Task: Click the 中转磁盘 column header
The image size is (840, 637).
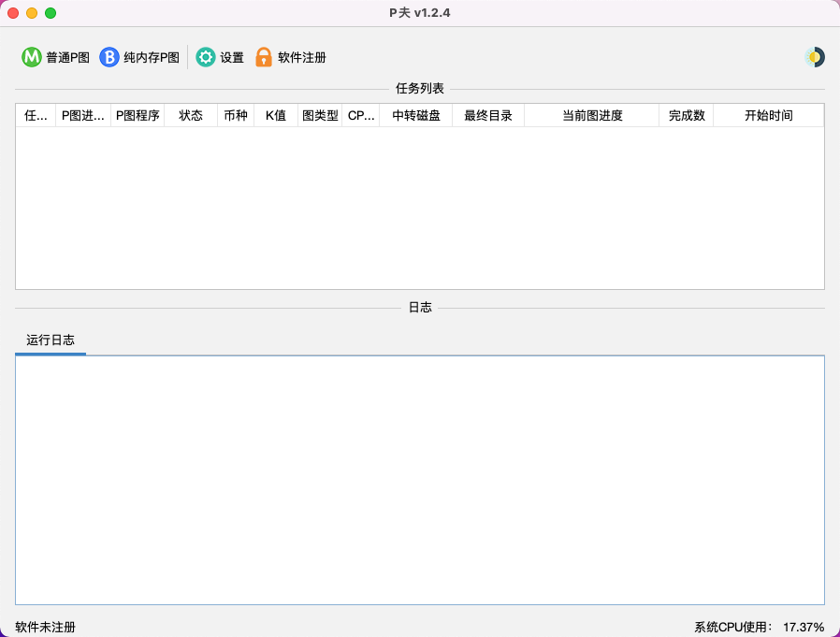Action: click(x=416, y=116)
